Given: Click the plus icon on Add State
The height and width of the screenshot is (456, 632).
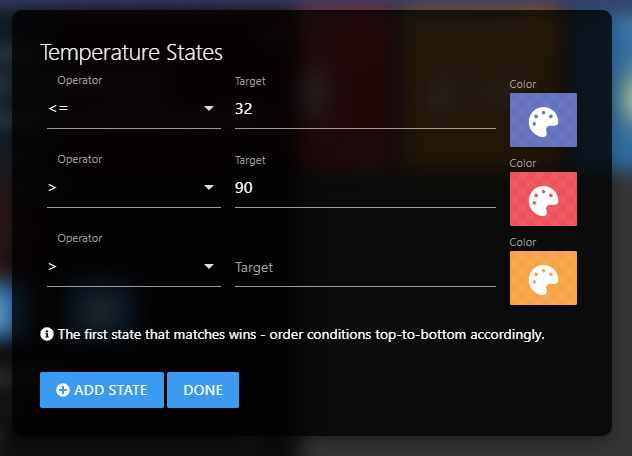Looking at the screenshot, I should point(63,390).
